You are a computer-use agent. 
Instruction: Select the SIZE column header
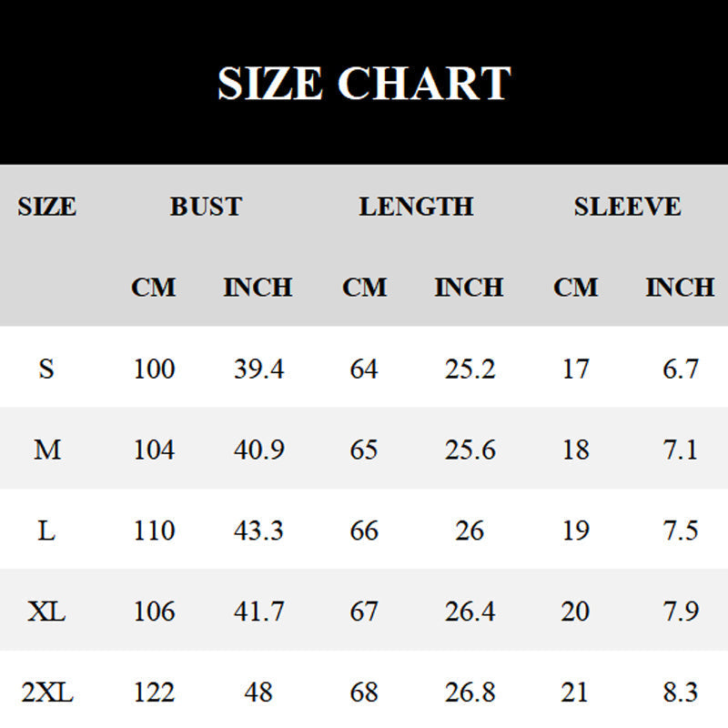[x=46, y=207]
